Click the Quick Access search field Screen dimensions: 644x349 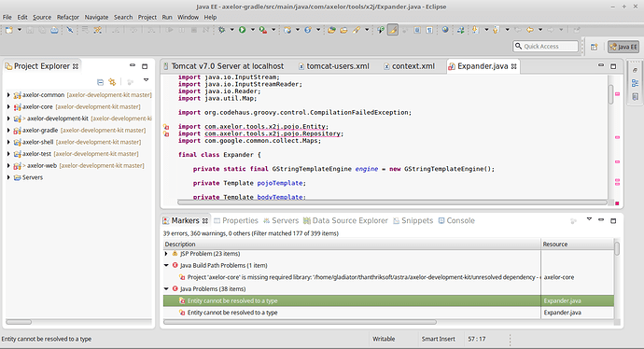(545, 47)
